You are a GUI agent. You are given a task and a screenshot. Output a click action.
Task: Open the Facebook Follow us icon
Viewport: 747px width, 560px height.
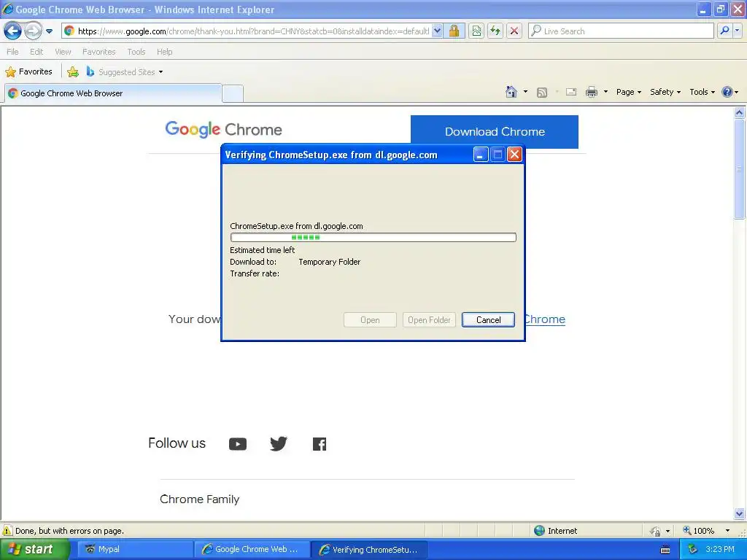[320, 444]
